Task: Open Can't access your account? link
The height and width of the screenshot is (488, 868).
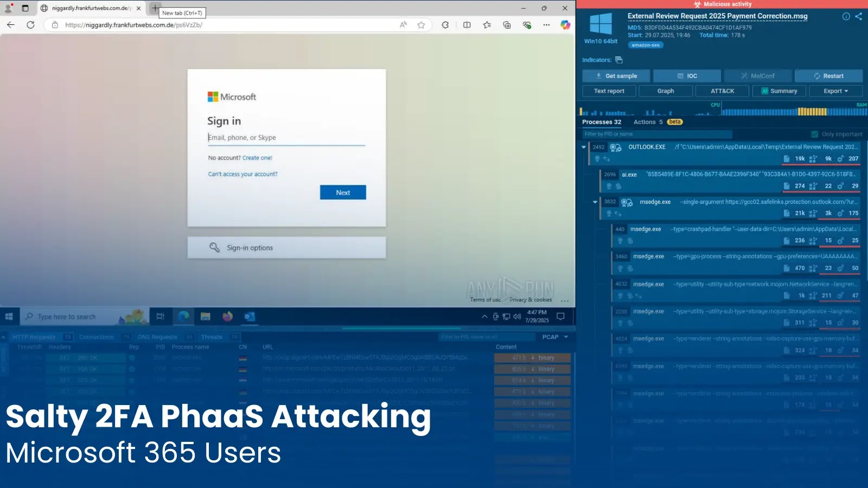Action: tap(242, 174)
